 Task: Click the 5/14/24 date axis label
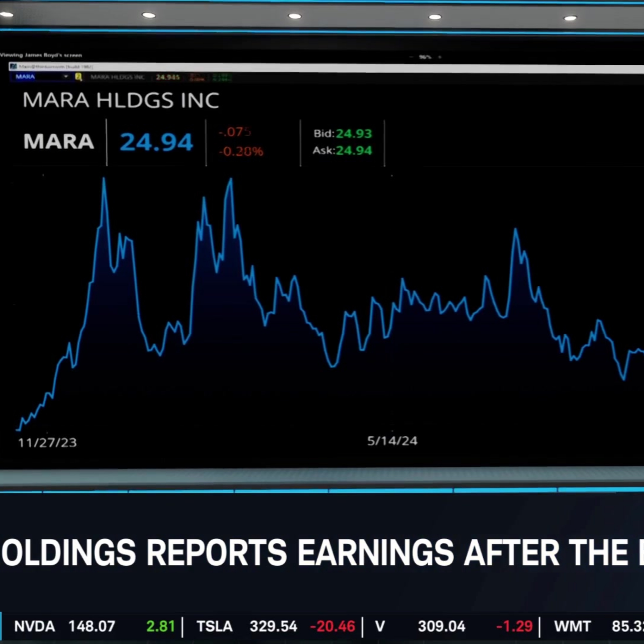tap(392, 441)
